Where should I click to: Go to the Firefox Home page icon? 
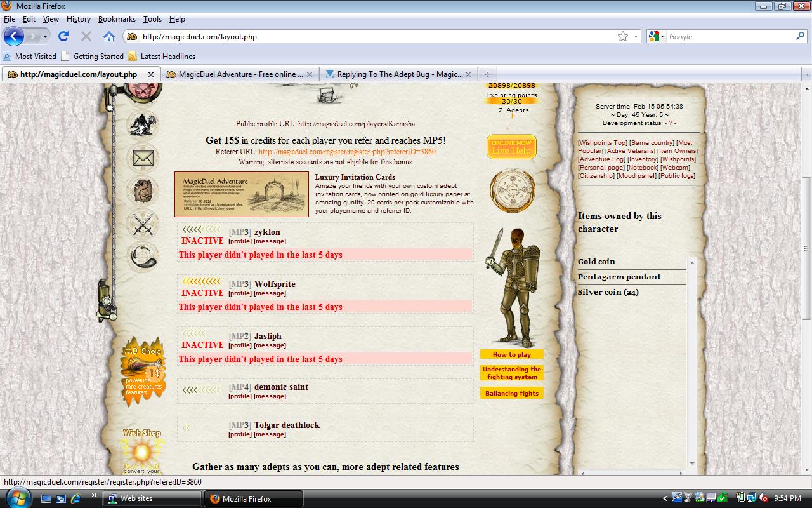(x=109, y=36)
